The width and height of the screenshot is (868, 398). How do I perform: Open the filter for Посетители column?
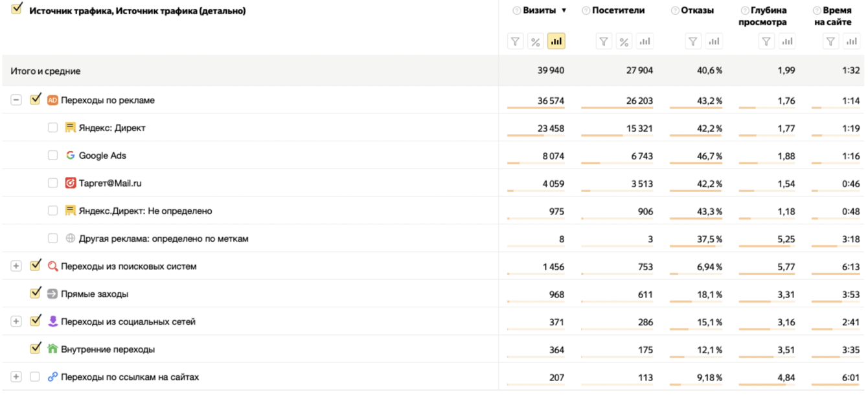point(604,41)
